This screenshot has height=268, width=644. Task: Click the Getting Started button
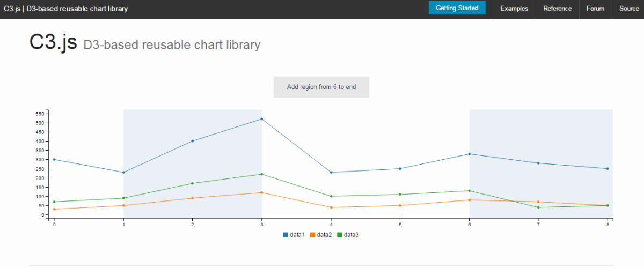click(457, 8)
